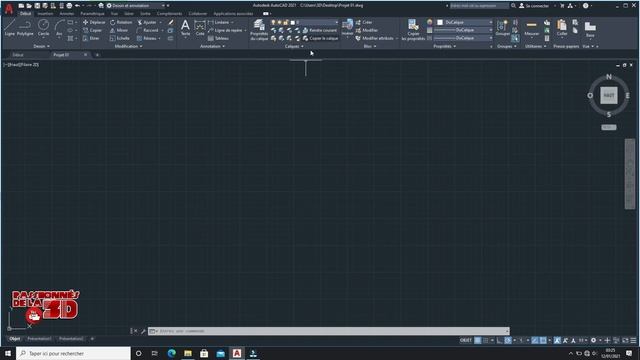The height and width of the screenshot is (360, 640).
Task: Click the HAUT face of ViewCube
Action: (609, 96)
